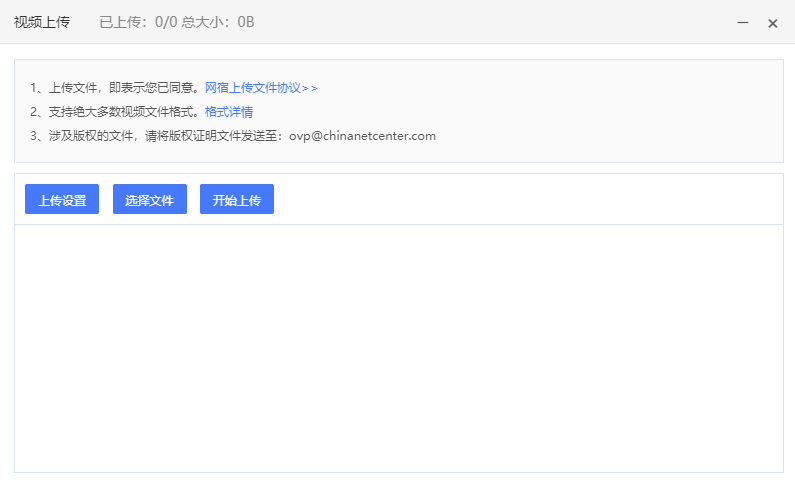Click blank toolbar space right of 开始上传
Screen dimensions: 795x484
tap(520, 200)
